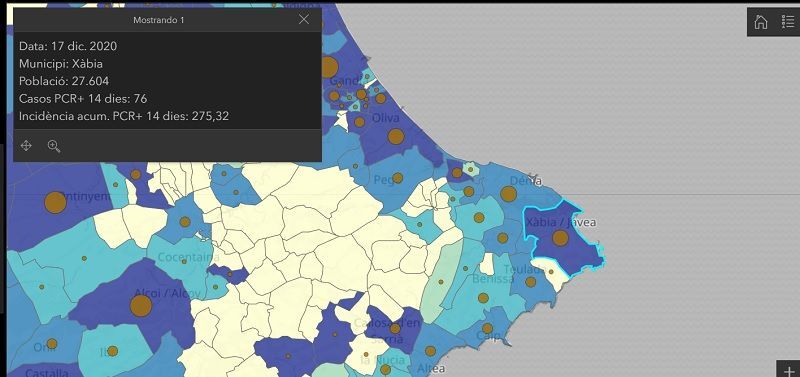The image size is (800, 377).
Task: Click the 'Municipi: Xàbia' line
Action: (x=61, y=64)
